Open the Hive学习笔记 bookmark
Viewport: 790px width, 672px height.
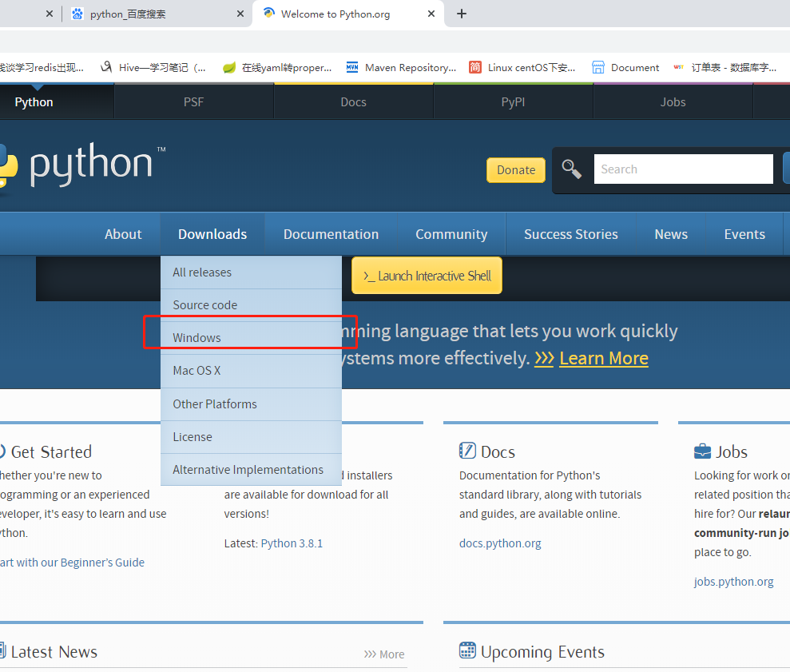pyautogui.click(x=153, y=68)
